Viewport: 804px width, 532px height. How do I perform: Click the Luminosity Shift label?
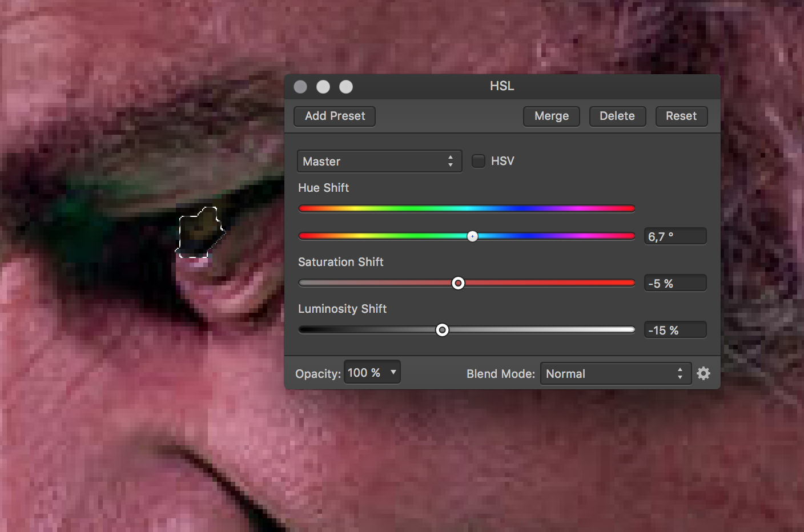(343, 309)
